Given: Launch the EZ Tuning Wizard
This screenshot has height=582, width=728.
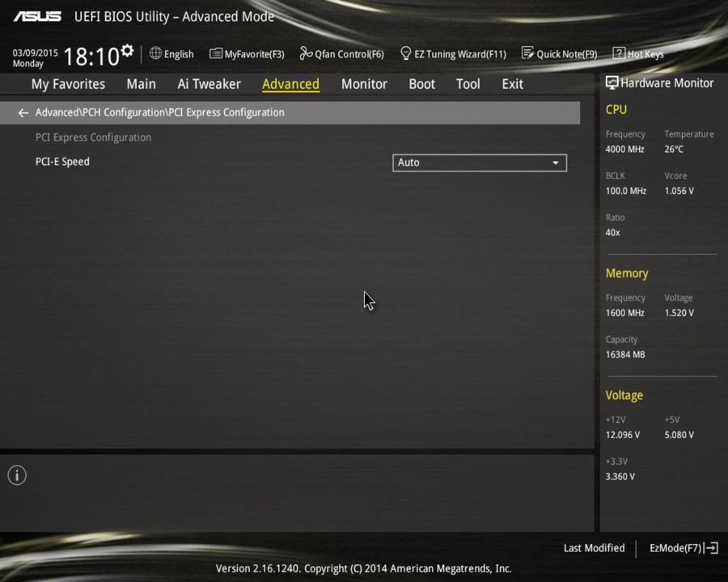Looking at the screenshot, I should (x=453, y=53).
